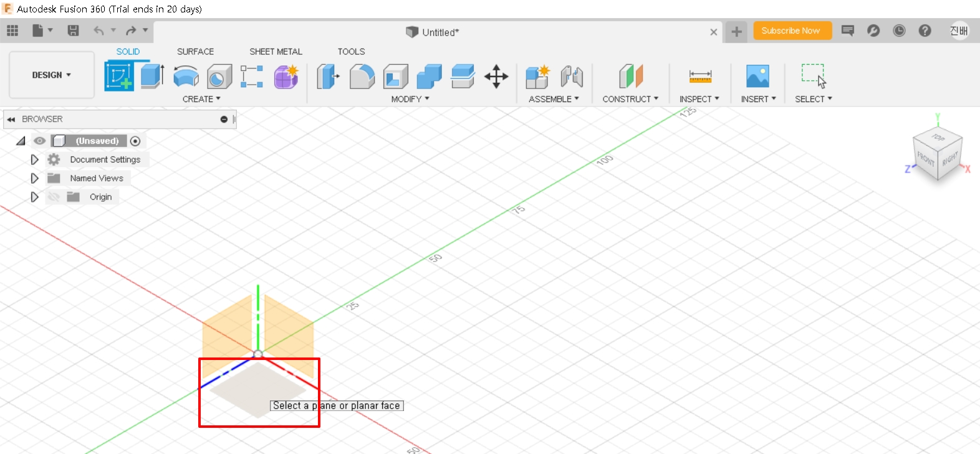Click the TOP face of the ViewCube

pos(938,137)
